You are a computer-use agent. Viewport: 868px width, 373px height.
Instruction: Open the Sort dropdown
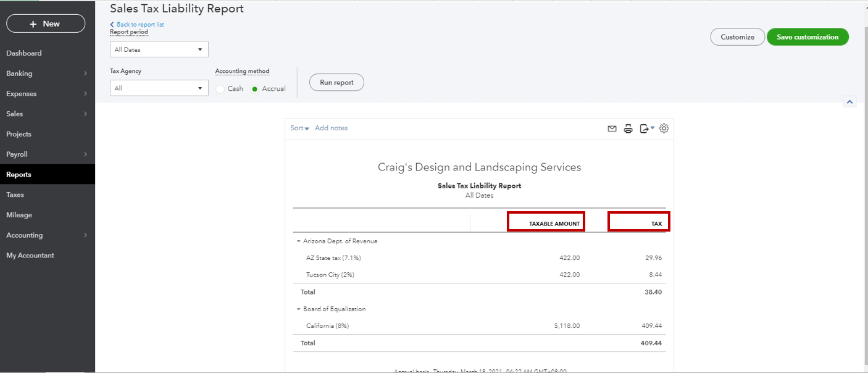(x=299, y=128)
